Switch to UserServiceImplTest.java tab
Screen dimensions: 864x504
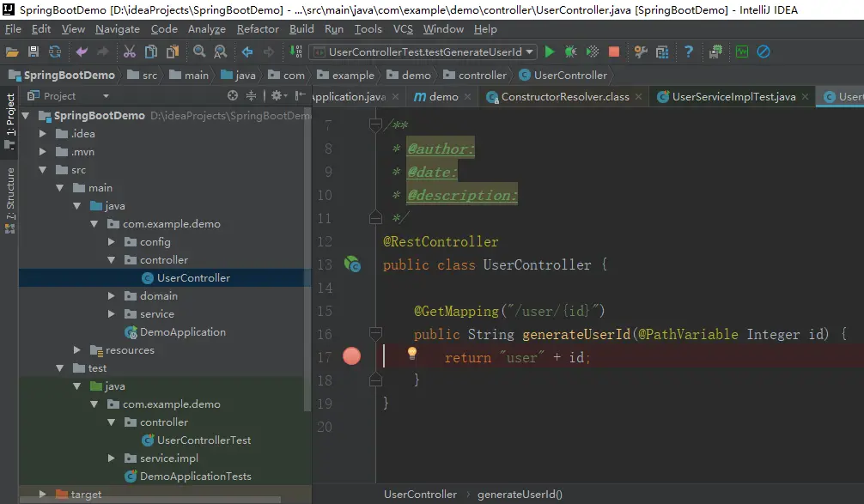[733, 97]
